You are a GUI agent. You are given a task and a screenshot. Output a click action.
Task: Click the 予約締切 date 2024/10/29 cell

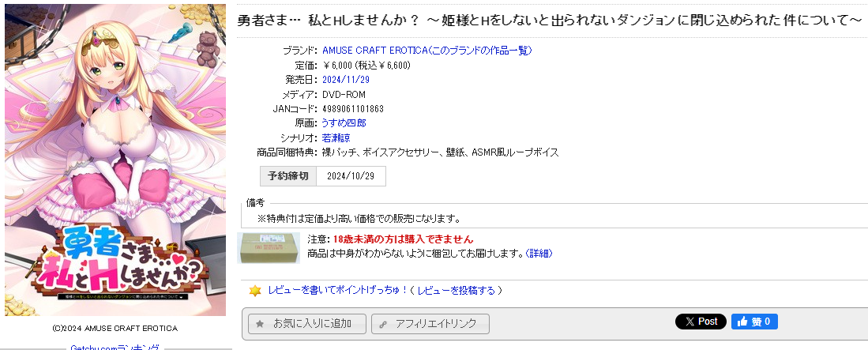point(351,176)
